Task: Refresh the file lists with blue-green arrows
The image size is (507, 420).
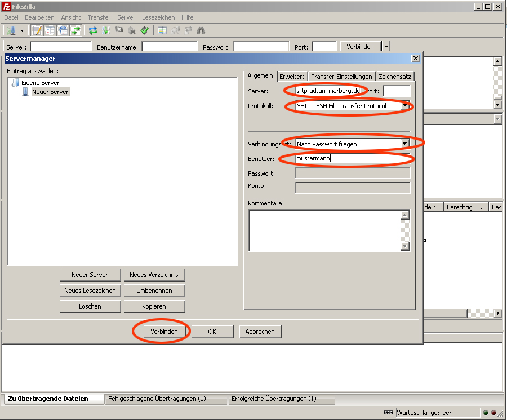Action: [93, 31]
